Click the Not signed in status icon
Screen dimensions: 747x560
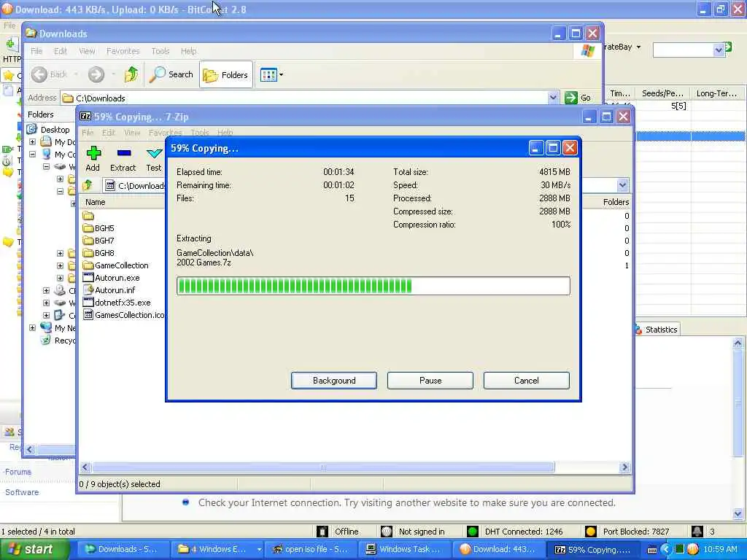[387, 532]
